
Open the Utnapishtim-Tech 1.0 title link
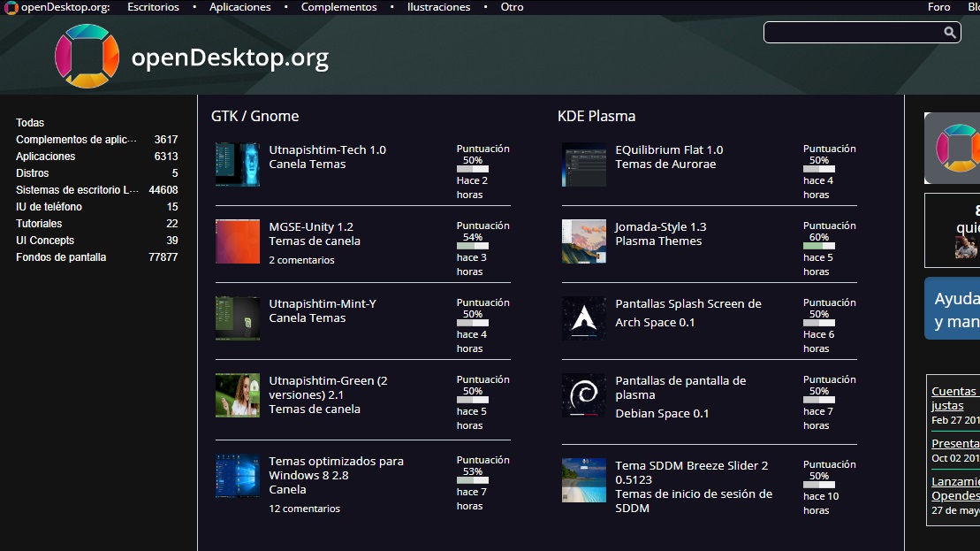click(x=328, y=150)
